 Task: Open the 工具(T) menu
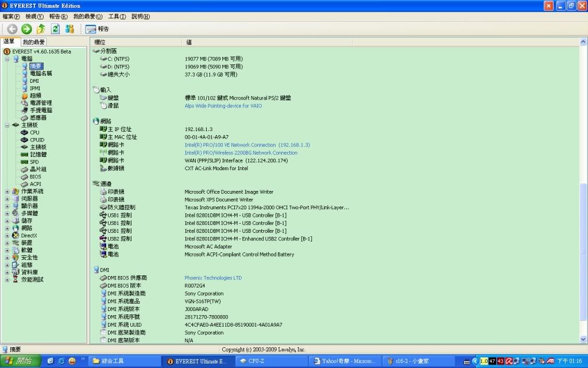pyautogui.click(x=118, y=17)
